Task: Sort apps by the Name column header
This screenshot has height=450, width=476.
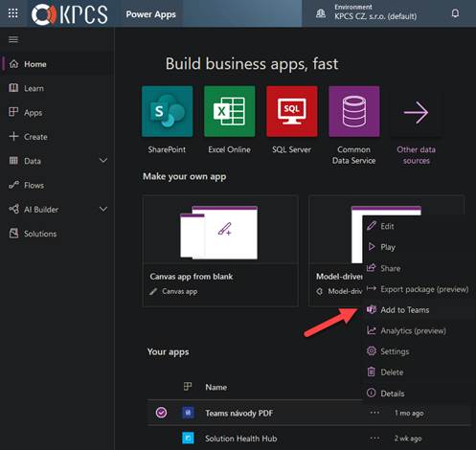Action: point(216,387)
